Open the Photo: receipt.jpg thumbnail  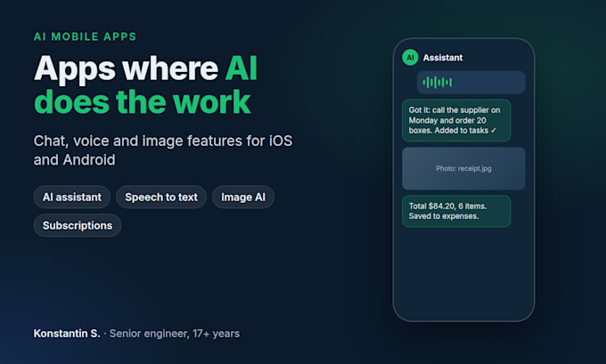[463, 168]
